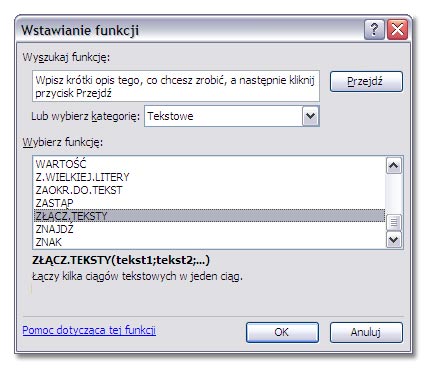Image resolution: width=427 pixels, height=368 pixels.
Task: Click the function list scrollbar thumb
Action: [394, 222]
